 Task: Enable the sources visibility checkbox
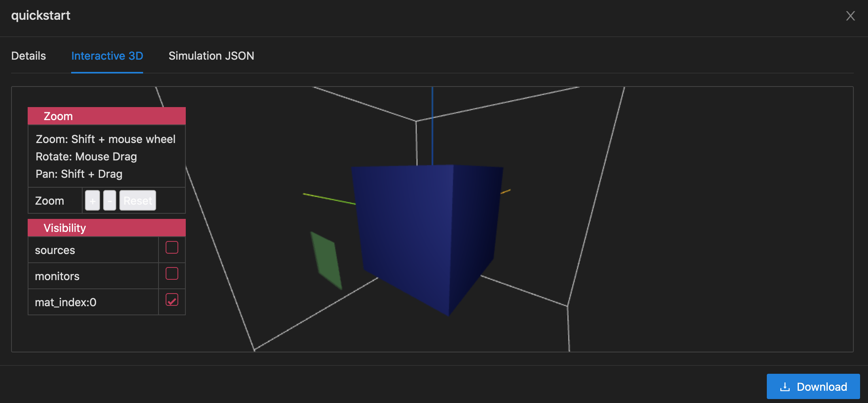pos(172,248)
